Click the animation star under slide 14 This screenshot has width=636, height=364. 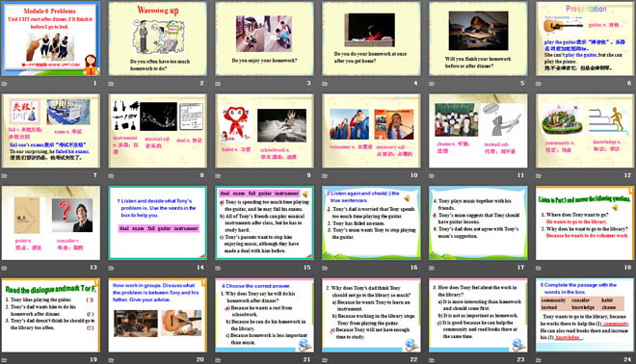coord(111,268)
